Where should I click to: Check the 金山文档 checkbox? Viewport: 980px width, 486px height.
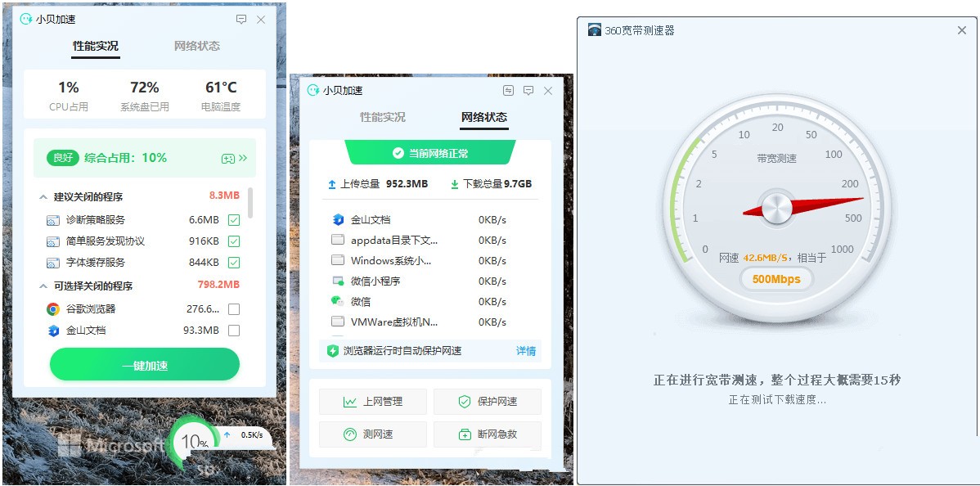tap(234, 331)
